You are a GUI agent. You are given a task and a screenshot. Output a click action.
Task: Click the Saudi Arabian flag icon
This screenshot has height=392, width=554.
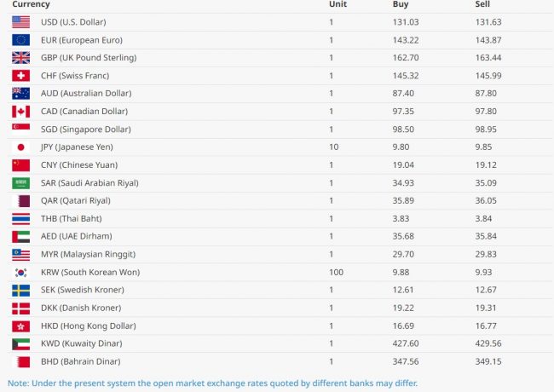tap(21, 182)
